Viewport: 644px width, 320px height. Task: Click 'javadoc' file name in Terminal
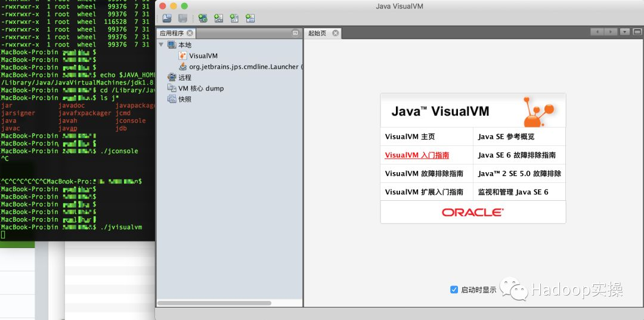pyautogui.click(x=72, y=105)
